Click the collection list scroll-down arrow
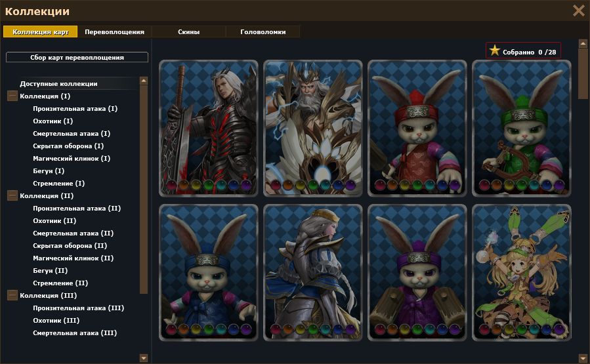Viewport: 590px width, 364px height. [x=143, y=357]
